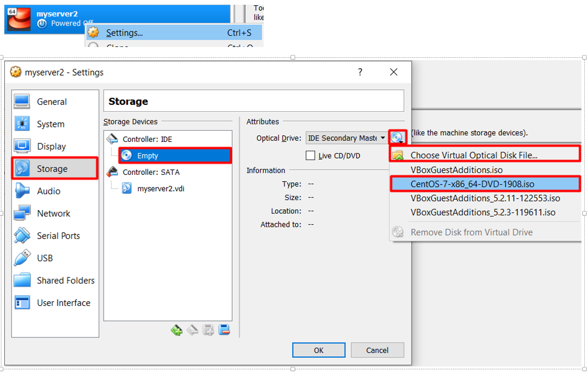Select the myserver2 virtual machine entry

(117, 19)
